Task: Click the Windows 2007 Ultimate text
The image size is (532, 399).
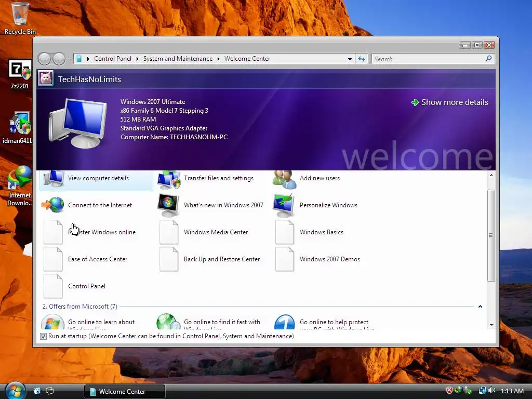Action: tap(153, 102)
